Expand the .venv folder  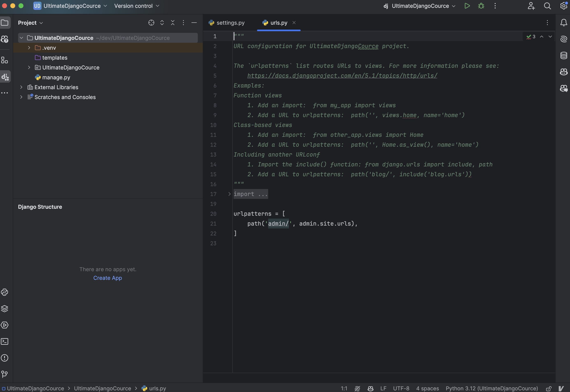click(29, 48)
